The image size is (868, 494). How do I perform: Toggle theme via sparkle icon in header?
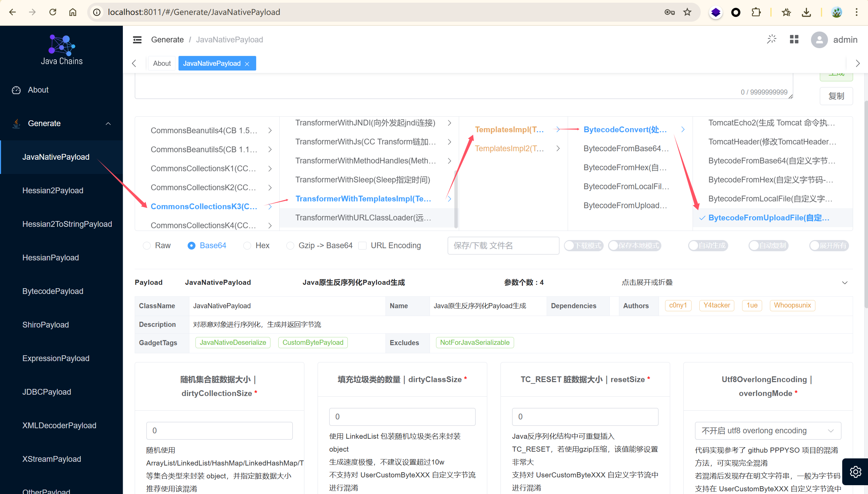pyautogui.click(x=771, y=39)
